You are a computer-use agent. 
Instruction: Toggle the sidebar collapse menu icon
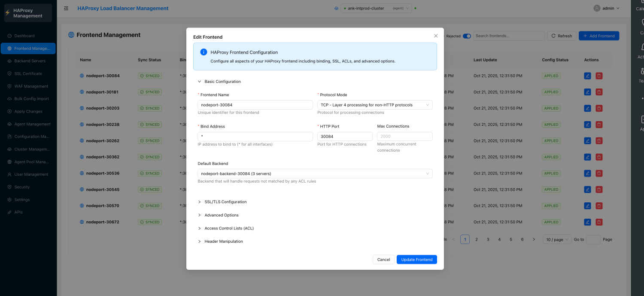[66, 8]
